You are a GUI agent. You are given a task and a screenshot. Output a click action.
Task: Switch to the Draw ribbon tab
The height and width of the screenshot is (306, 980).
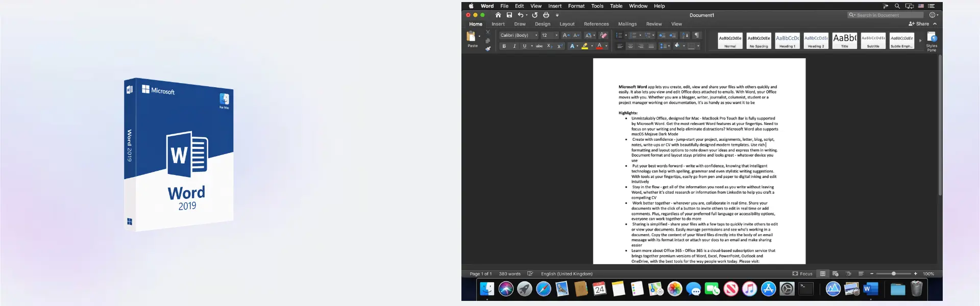(x=520, y=24)
